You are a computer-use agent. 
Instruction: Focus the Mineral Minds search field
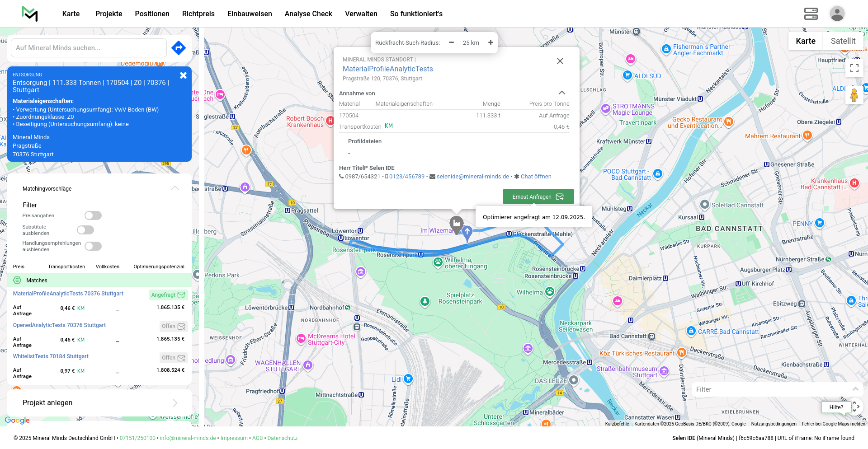tap(89, 48)
